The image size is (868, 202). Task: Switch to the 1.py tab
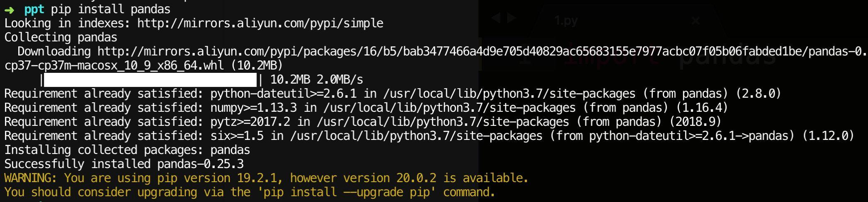tap(566, 20)
